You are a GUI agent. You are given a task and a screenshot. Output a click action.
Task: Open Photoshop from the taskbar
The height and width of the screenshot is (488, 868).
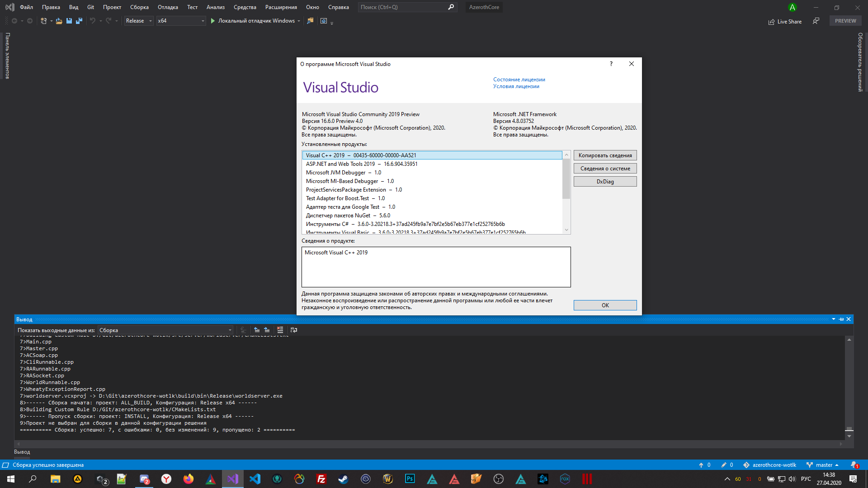tap(410, 479)
